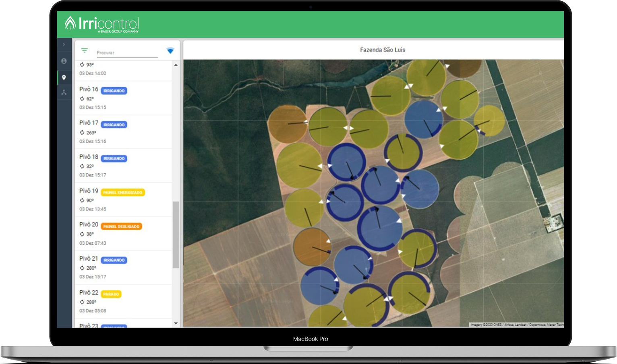
Task: Select Pivô 21 in the list
Action: click(124, 267)
